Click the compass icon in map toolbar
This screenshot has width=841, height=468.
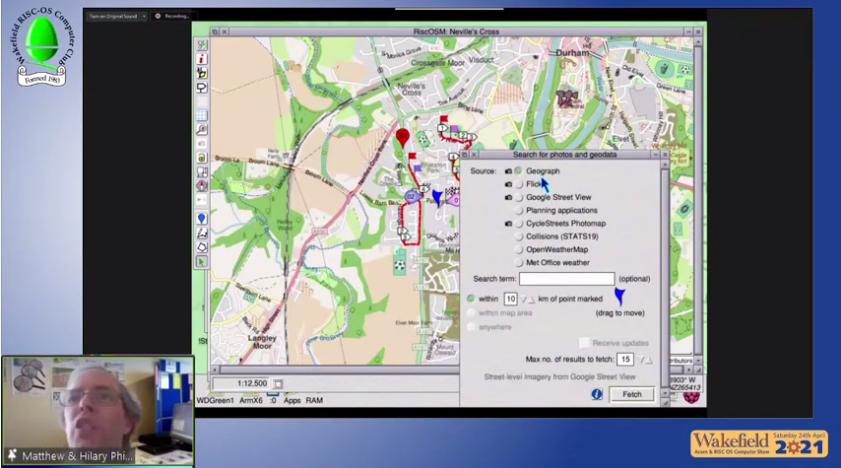[202, 185]
